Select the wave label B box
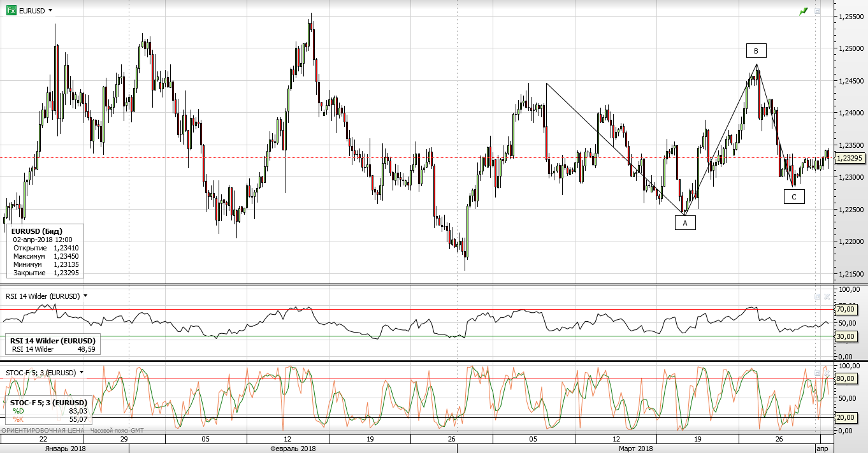Image resolution: width=868 pixels, height=453 pixels. (x=756, y=51)
